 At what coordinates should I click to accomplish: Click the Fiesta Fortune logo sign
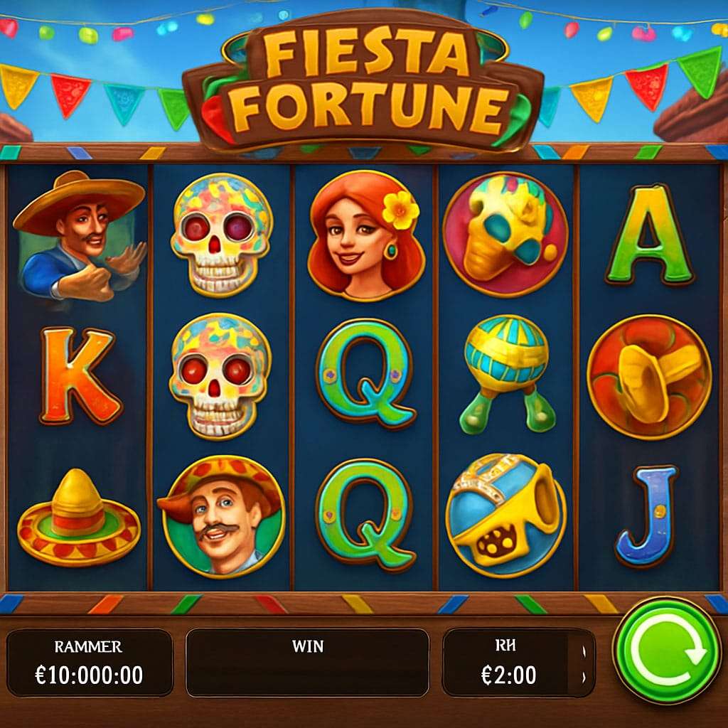(363, 82)
